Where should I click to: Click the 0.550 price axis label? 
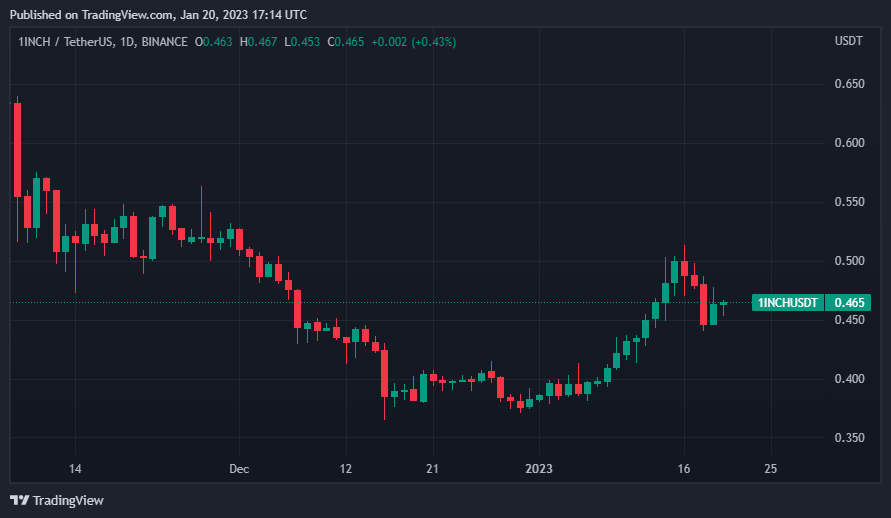click(x=850, y=202)
